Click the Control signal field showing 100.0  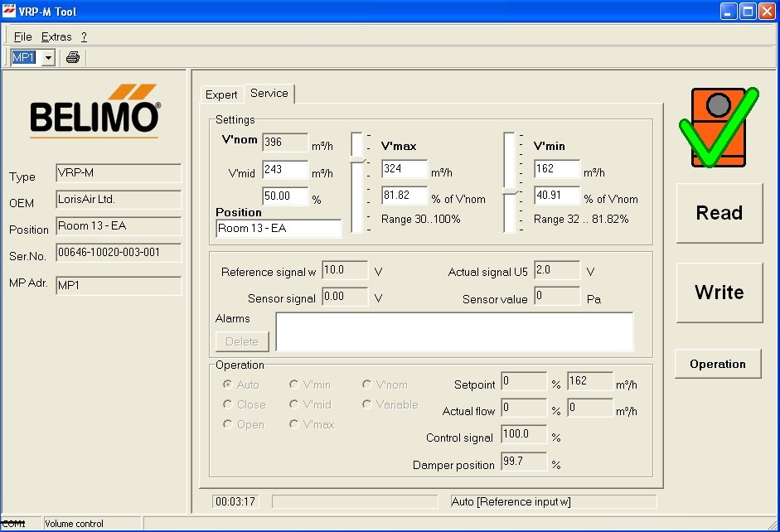524,434
